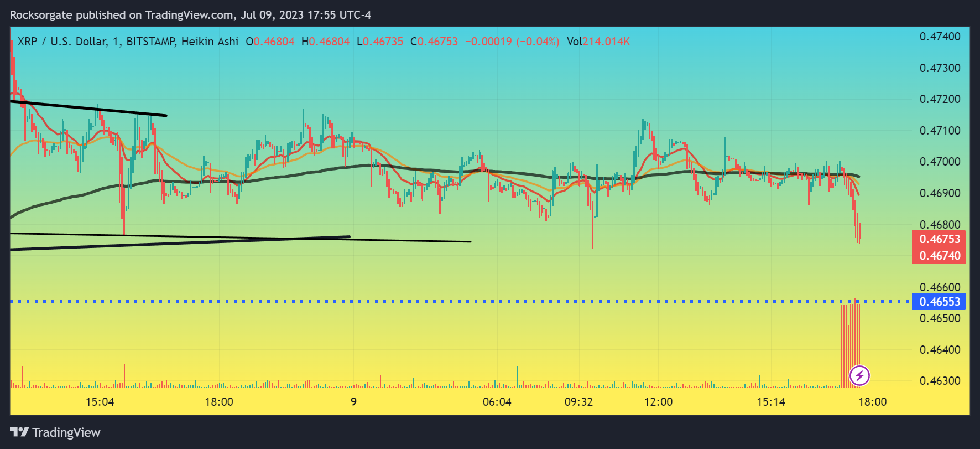Screen dimensions: 980x449
Task: Click the 0.46300 price axis label
Action: [940, 381]
